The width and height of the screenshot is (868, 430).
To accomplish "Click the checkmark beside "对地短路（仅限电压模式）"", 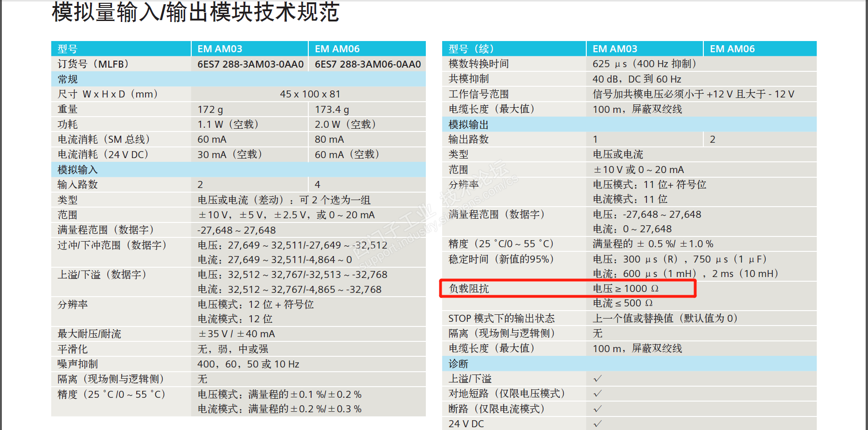I will click(597, 394).
